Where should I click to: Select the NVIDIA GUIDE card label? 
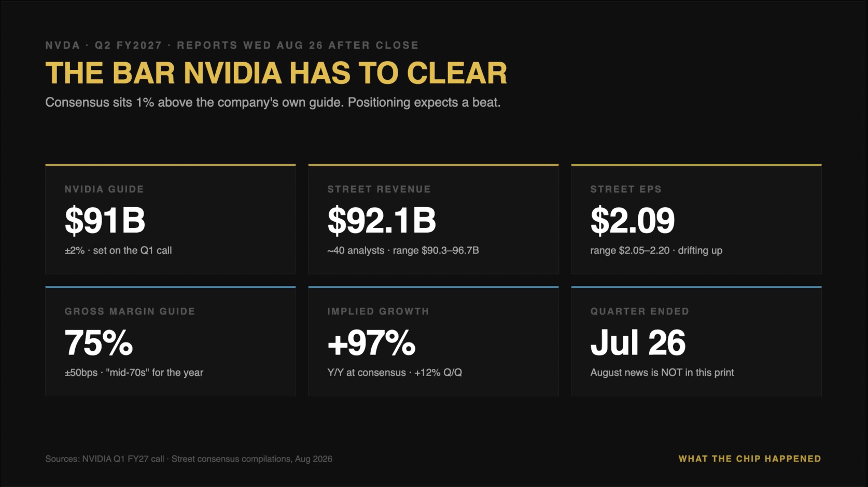104,189
